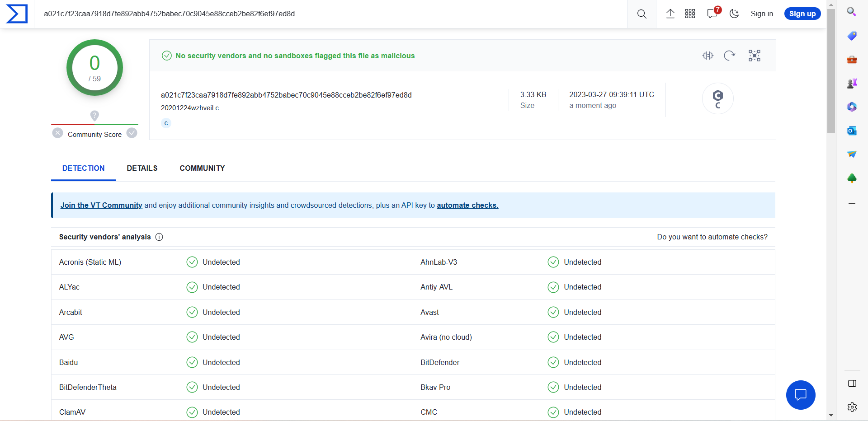Click the upload file icon
This screenshot has height=421, width=868.
click(x=670, y=14)
